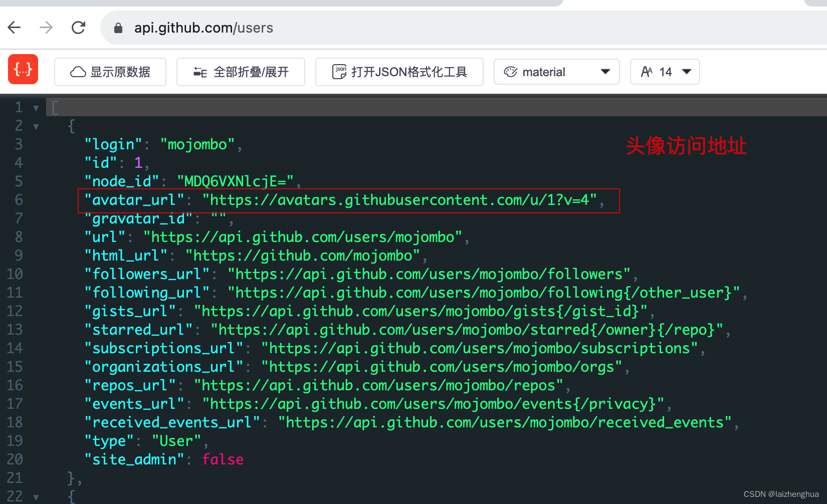Open the repos_url link value

coord(378,386)
